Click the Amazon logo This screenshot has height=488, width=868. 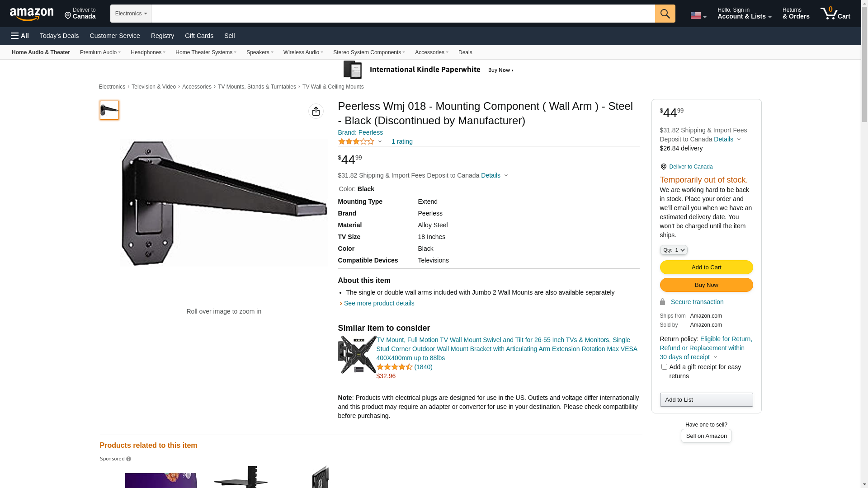coord(32,14)
